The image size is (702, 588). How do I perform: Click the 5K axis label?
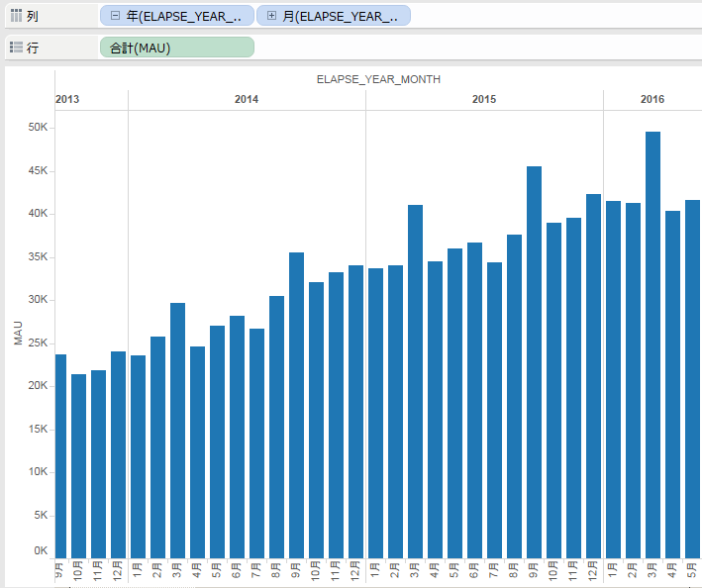point(41,515)
